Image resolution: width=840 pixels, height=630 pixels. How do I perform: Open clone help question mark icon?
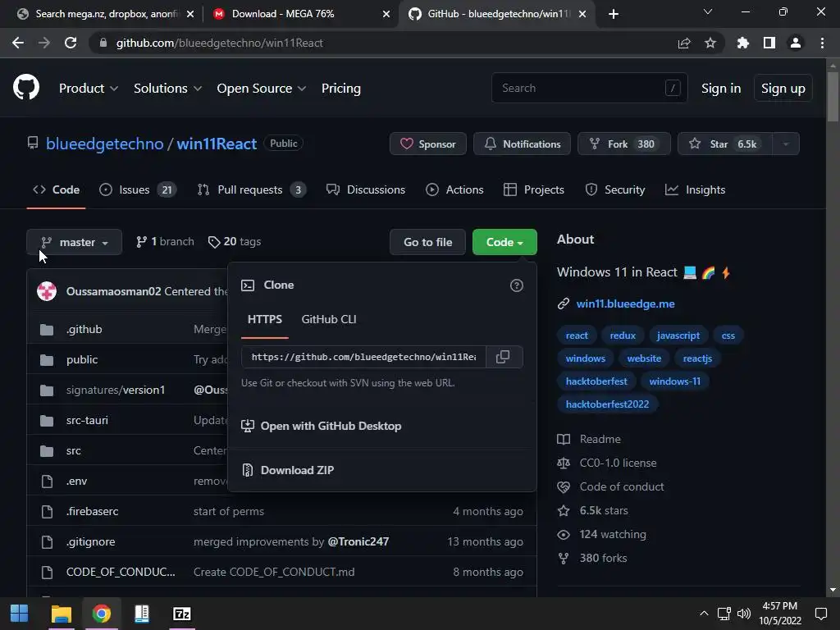[x=517, y=285]
